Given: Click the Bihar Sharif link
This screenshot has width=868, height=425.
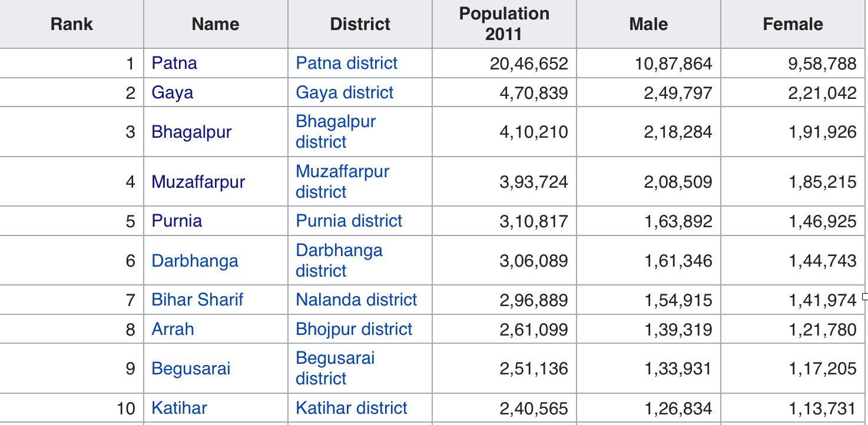Looking at the screenshot, I should [197, 300].
